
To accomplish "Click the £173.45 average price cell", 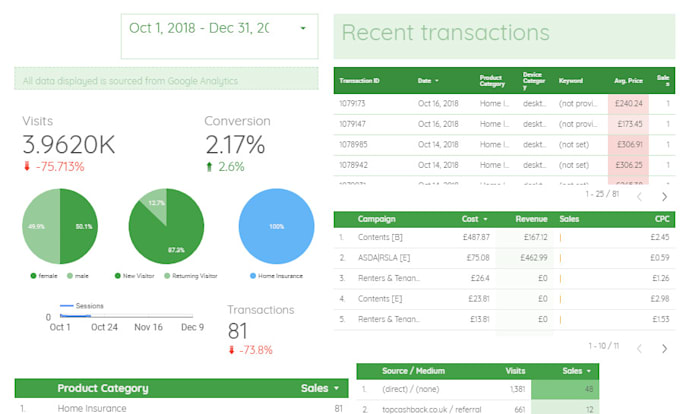I will (x=628, y=124).
